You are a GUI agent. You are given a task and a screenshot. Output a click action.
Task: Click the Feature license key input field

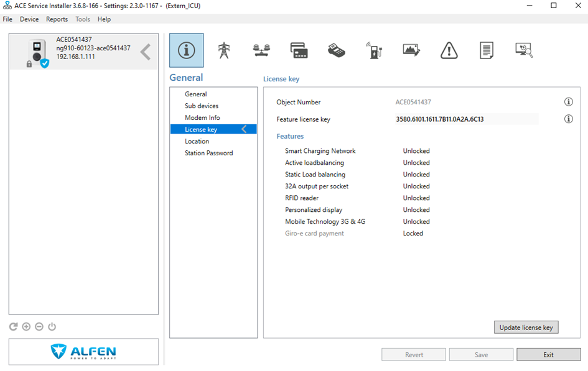[x=467, y=119]
